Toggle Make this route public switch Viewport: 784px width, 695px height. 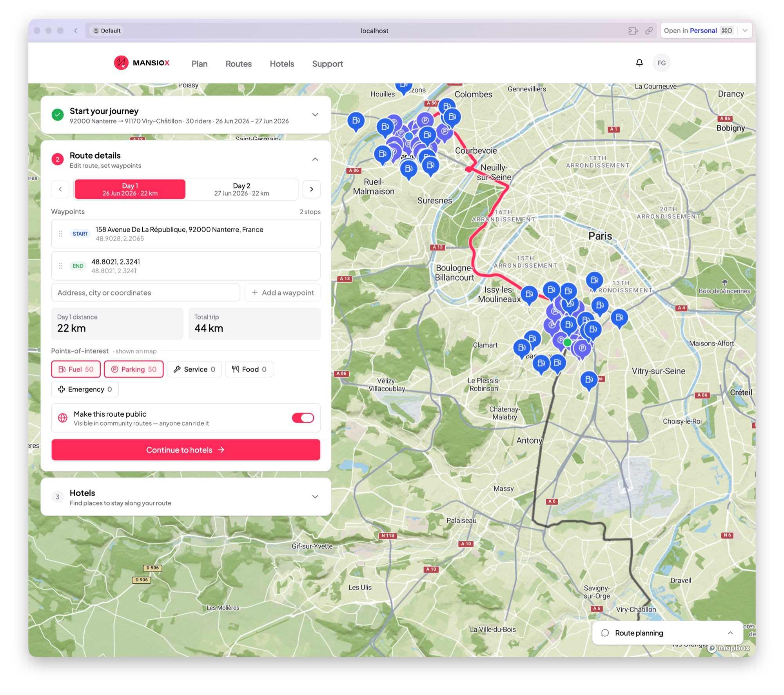(x=303, y=418)
